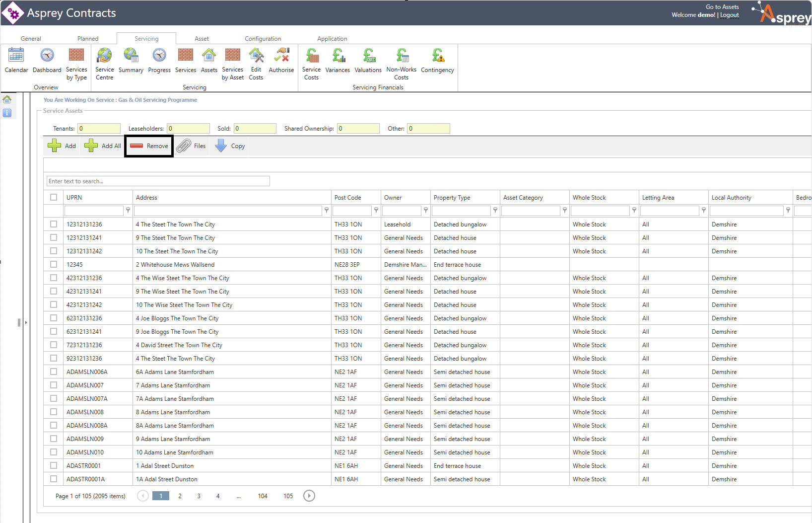Click the Dashboard gauge icon
This screenshot has width=812, height=523.
47,56
